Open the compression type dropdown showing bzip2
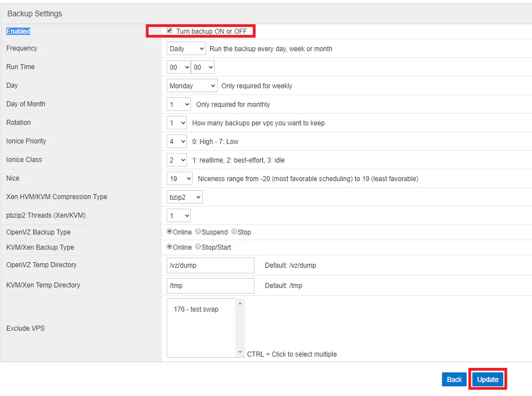 185,197
